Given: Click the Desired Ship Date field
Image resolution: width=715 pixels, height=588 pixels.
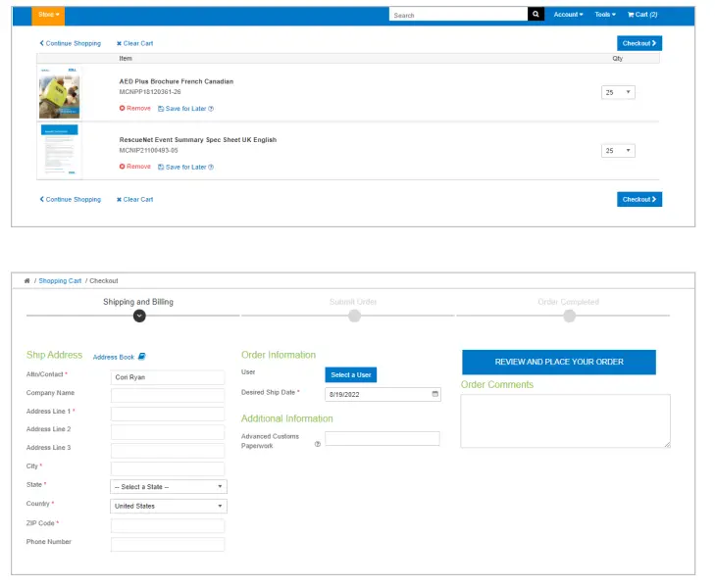Looking at the screenshot, I should tap(383, 394).
